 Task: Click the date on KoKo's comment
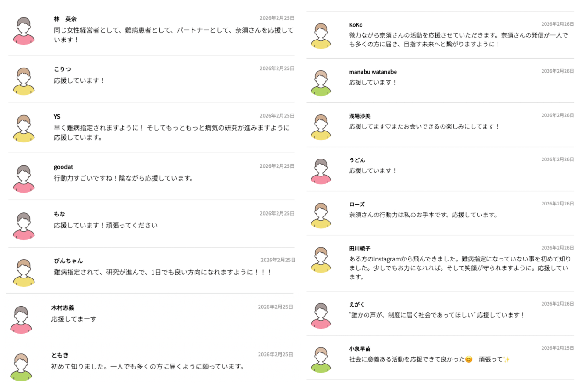(x=557, y=24)
